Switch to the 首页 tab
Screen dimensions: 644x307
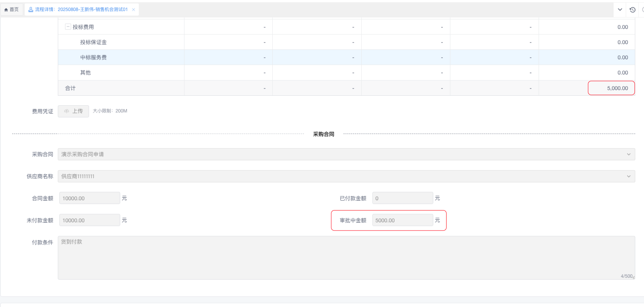coord(12,9)
